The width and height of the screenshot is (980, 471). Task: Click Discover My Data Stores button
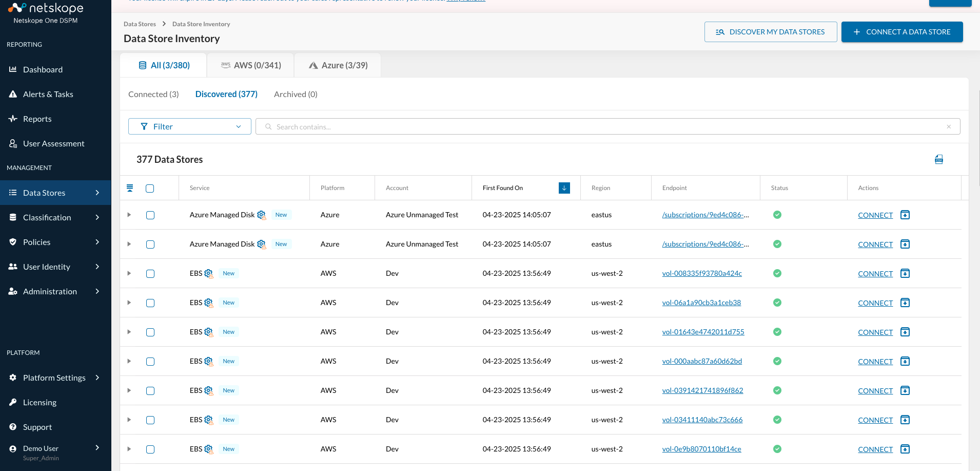[x=771, y=32]
